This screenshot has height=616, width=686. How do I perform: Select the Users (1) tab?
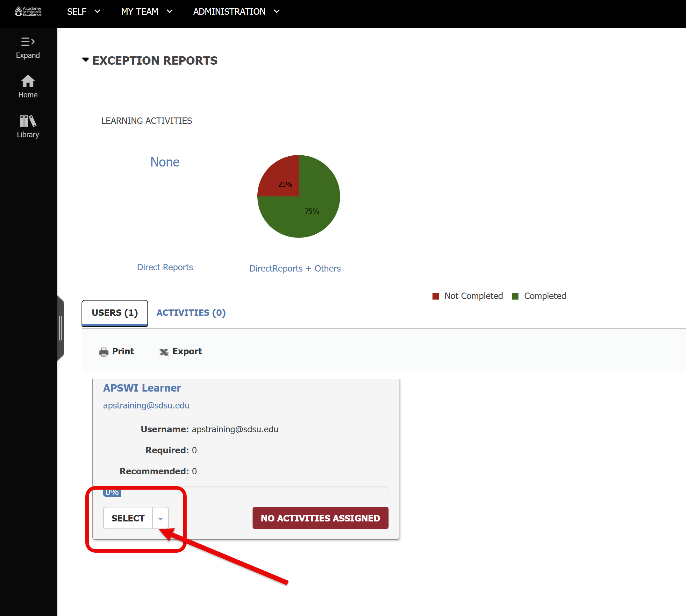tap(115, 312)
